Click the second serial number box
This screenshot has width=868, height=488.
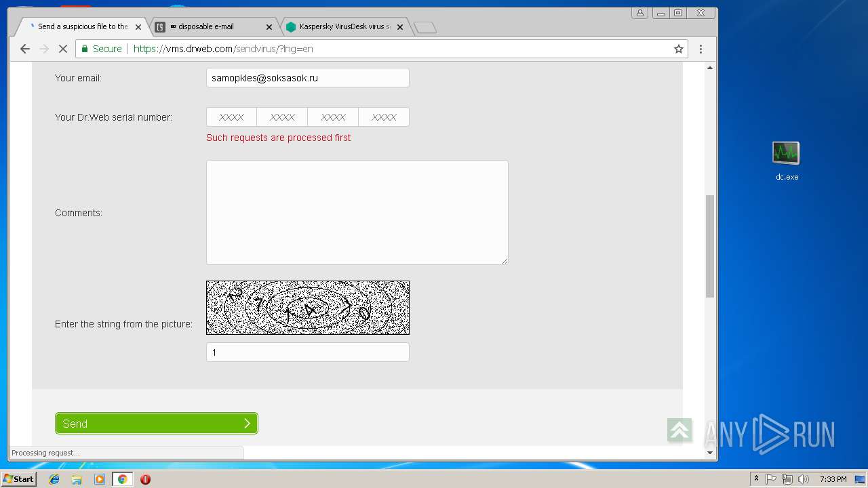282,117
